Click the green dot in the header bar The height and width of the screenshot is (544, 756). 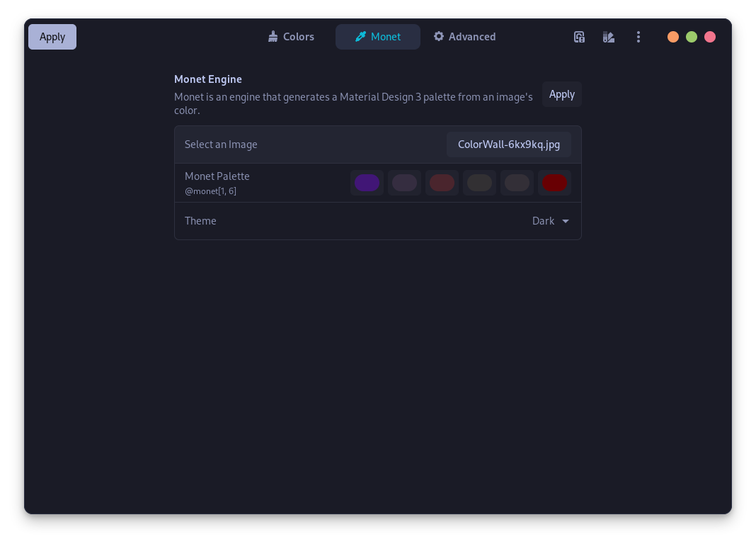click(x=692, y=36)
